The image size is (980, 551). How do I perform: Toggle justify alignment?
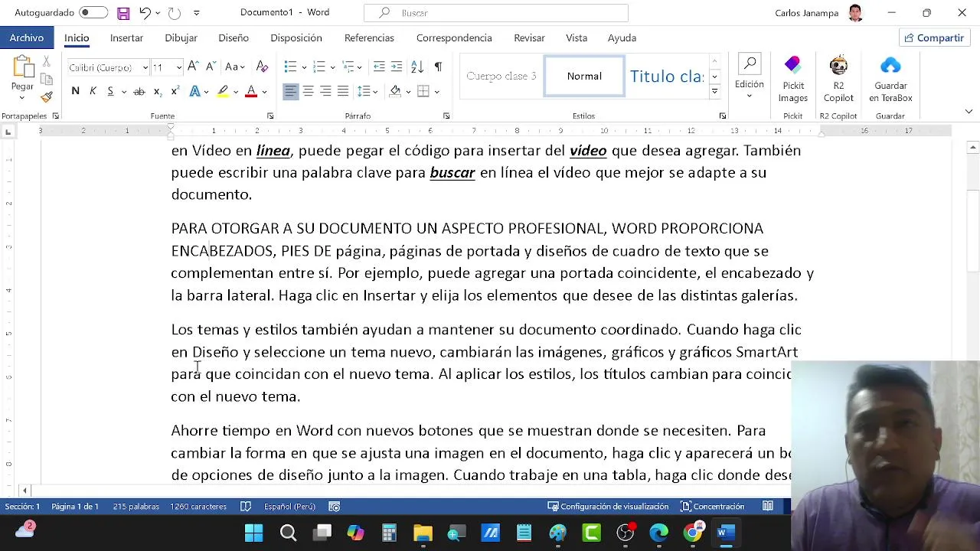click(x=343, y=91)
